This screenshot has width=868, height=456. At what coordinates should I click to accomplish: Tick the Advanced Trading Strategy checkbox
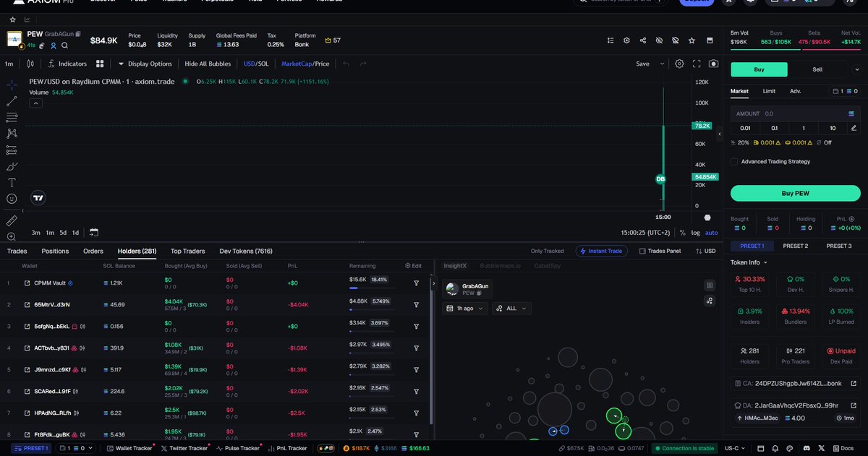click(735, 162)
